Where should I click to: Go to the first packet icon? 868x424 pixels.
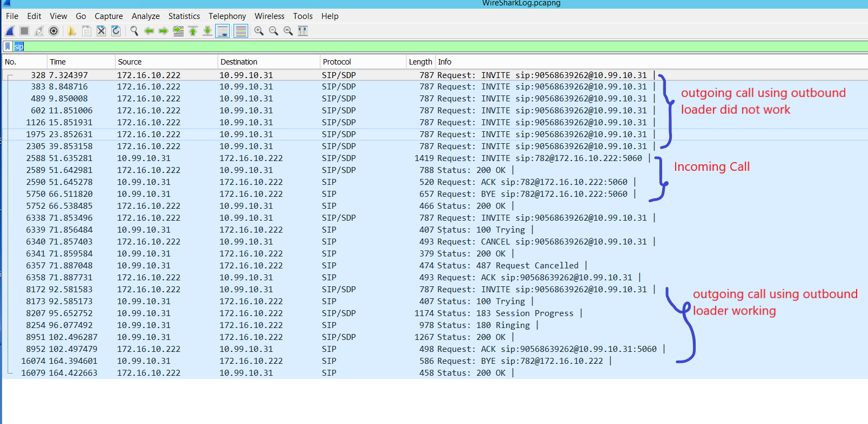(x=193, y=31)
